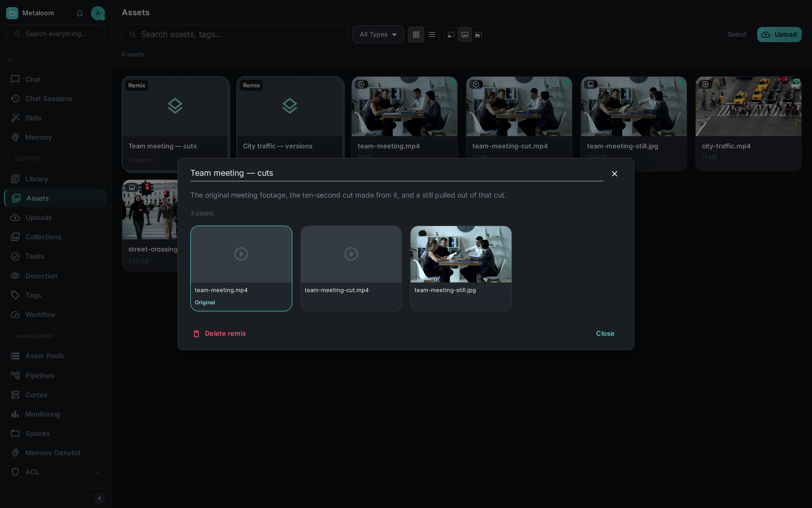Click the video icon on city-traffic.mp4 card
The height and width of the screenshot is (508, 812).
point(705,84)
